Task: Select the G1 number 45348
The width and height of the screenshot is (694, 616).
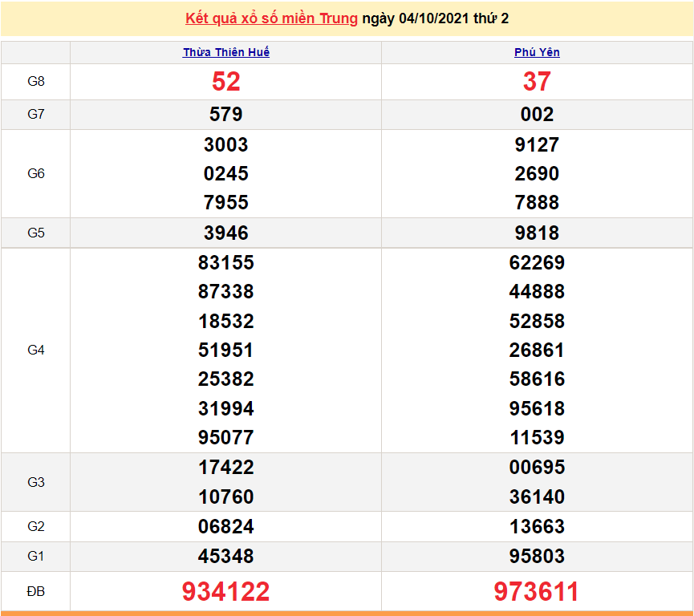Action: point(226,556)
